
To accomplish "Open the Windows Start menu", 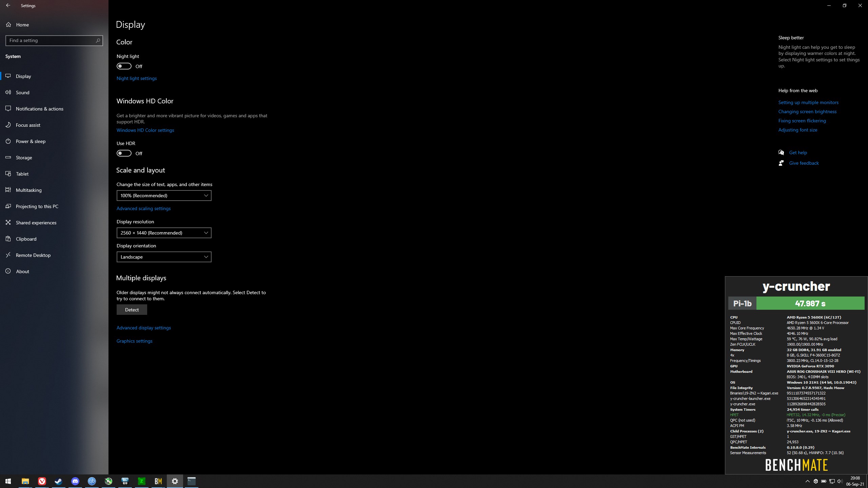I will pyautogui.click(x=8, y=481).
